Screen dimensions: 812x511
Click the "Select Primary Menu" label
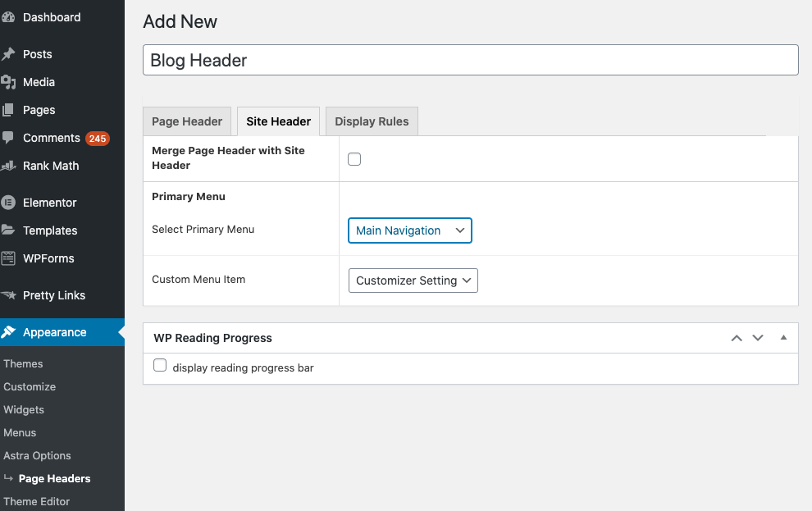[203, 230]
